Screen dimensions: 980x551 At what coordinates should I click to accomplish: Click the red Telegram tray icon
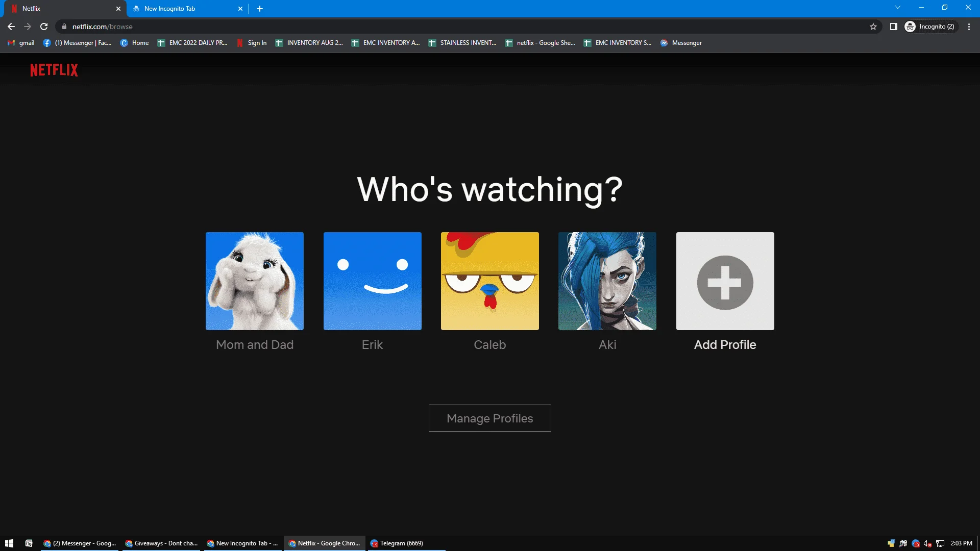[916, 543]
